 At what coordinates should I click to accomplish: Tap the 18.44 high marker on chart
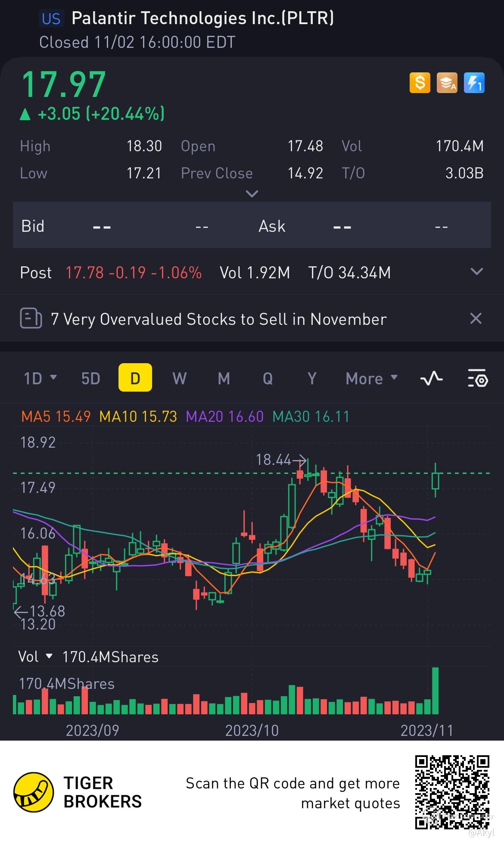281,460
